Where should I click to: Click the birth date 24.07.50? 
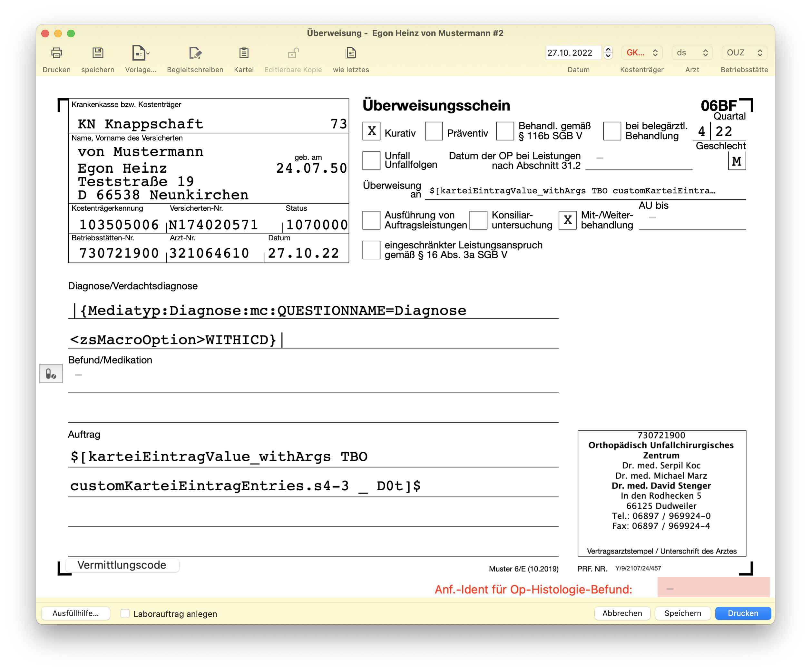coord(311,168)
